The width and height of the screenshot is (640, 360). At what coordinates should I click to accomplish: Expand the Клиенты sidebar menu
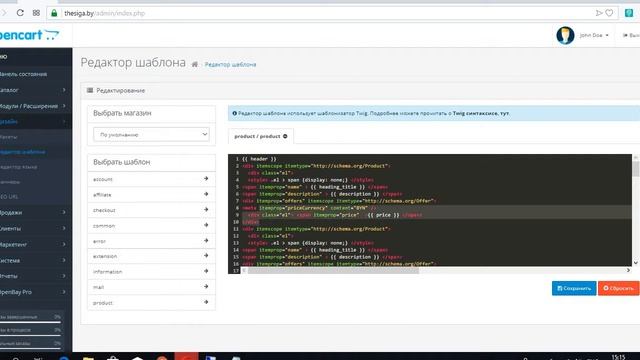click(36, 229)
